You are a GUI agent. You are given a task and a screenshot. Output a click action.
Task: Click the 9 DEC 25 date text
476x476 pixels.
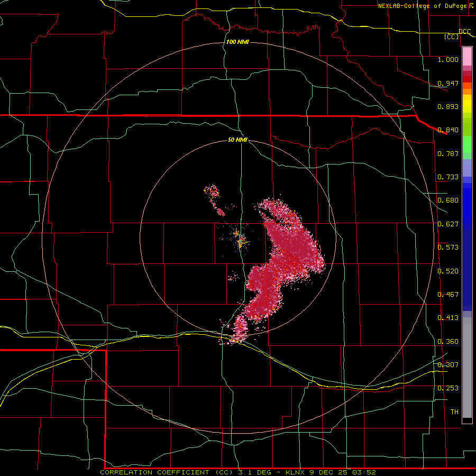point(329,472)
